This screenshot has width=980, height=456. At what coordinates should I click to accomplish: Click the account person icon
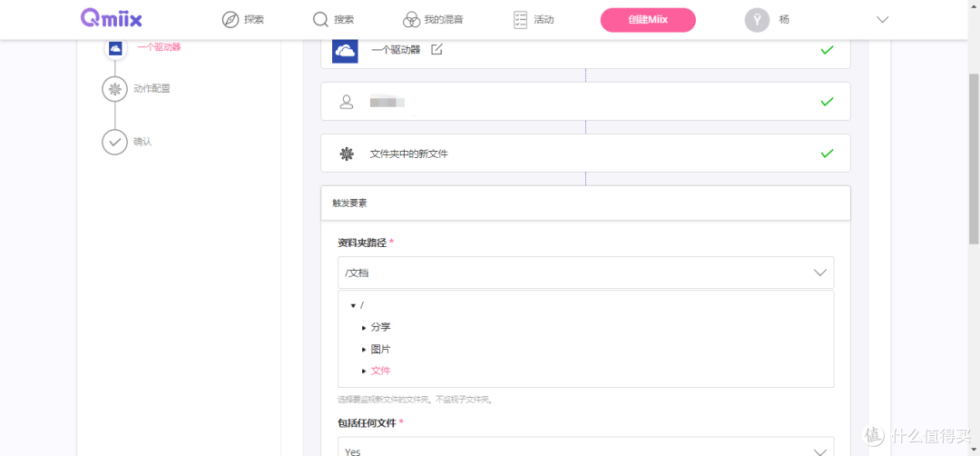[x=347, y=102]
